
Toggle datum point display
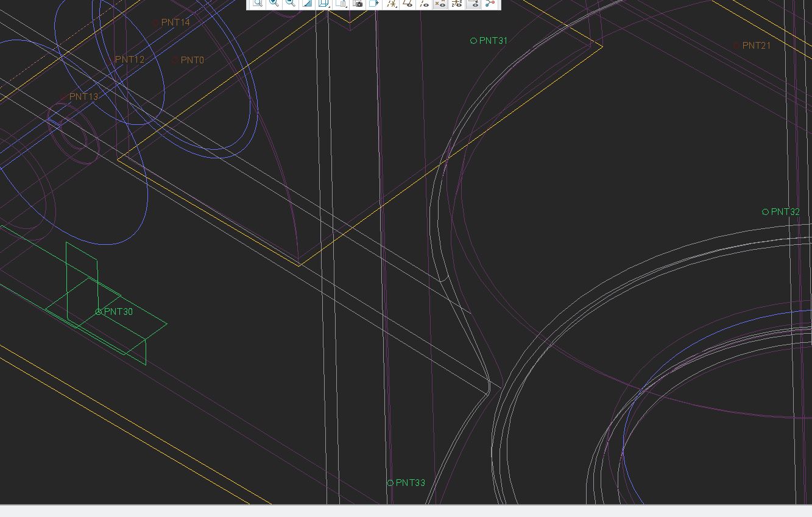(440, 3)
